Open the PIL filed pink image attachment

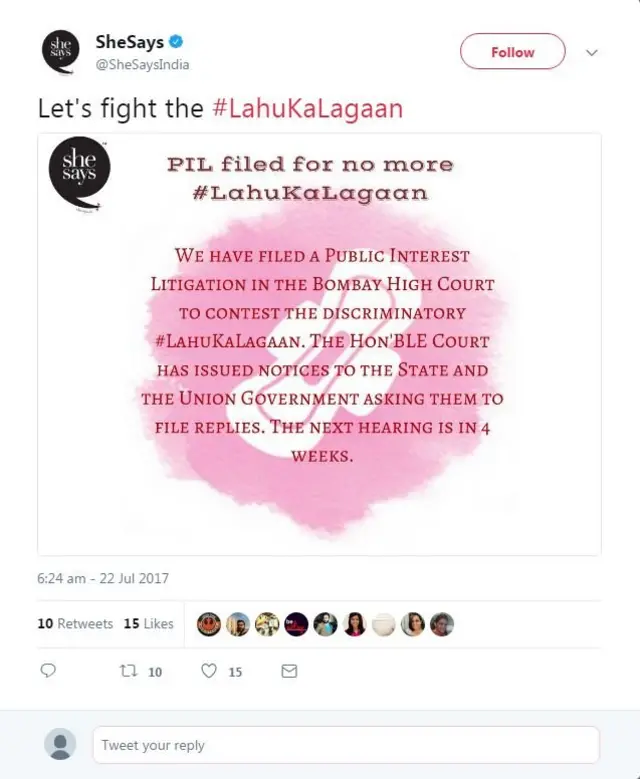point(320,344)
